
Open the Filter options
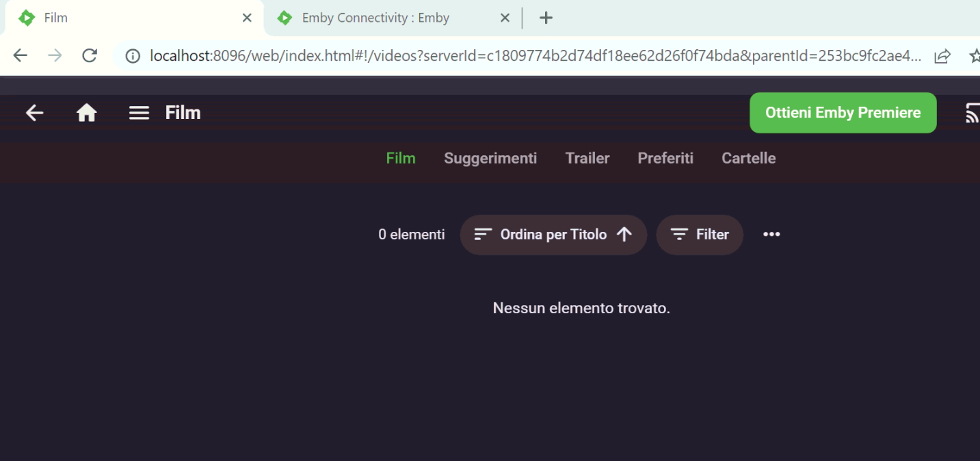pyautogui.click(x=700, y=235)
